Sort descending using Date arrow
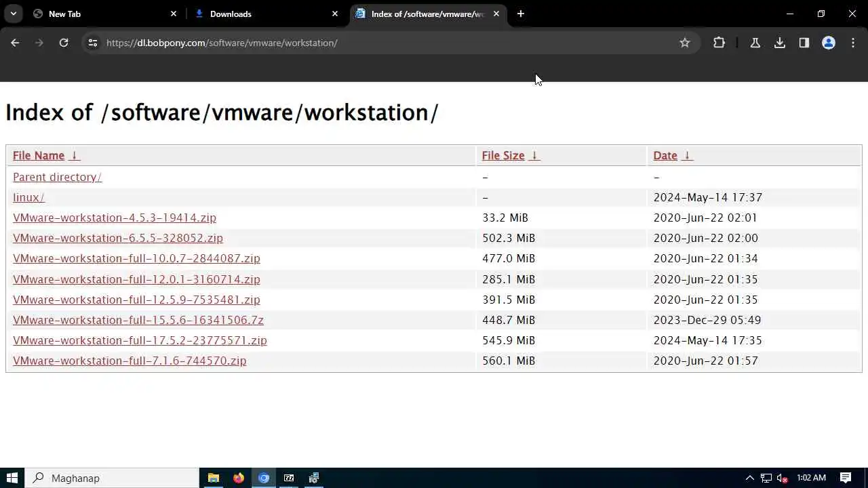This screenshot has height=488, width=868. (687, 155)
